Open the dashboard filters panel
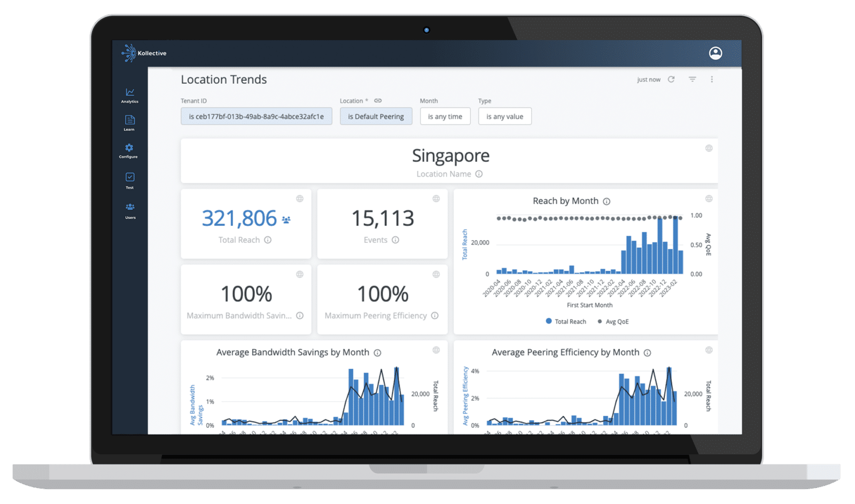Image resolution: width=855 pixels, height=504 pixels. [x=692, y=79]
